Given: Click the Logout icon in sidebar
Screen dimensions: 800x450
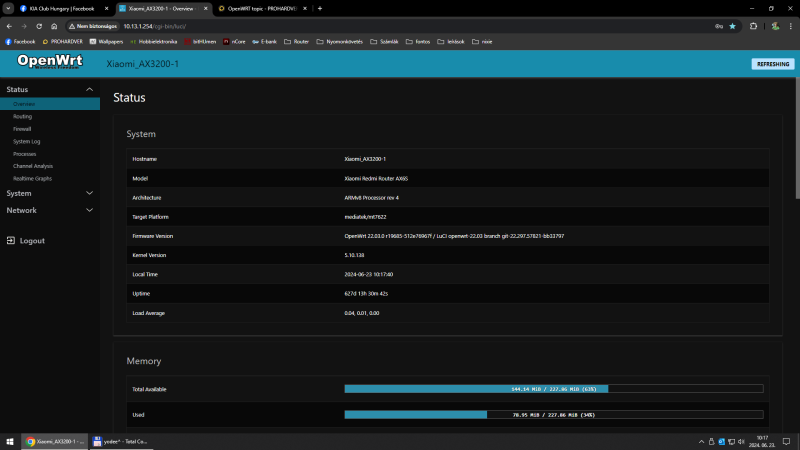Looking at the screenshot, I should coord(11,240).
